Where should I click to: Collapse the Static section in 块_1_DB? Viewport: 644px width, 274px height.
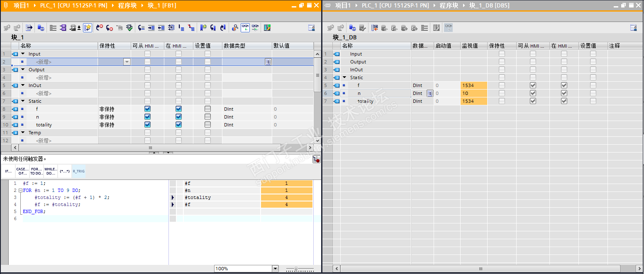(345, 78)
